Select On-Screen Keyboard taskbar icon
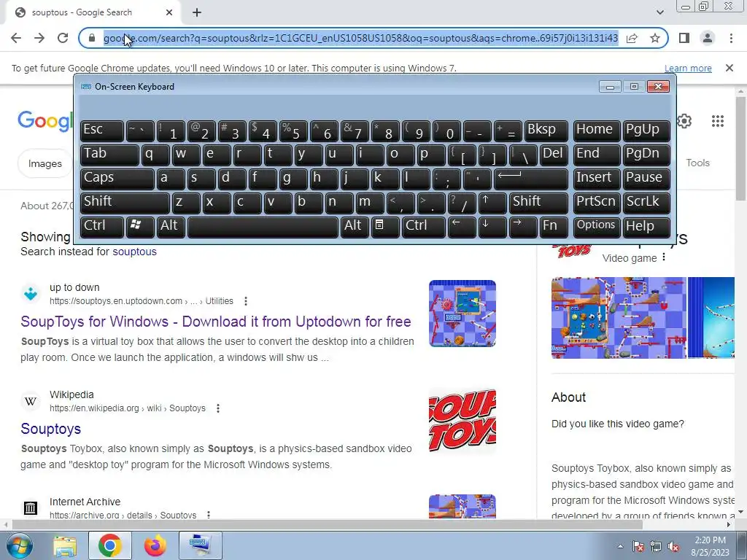This screenshot has height=560, width=747. (201, 545)
